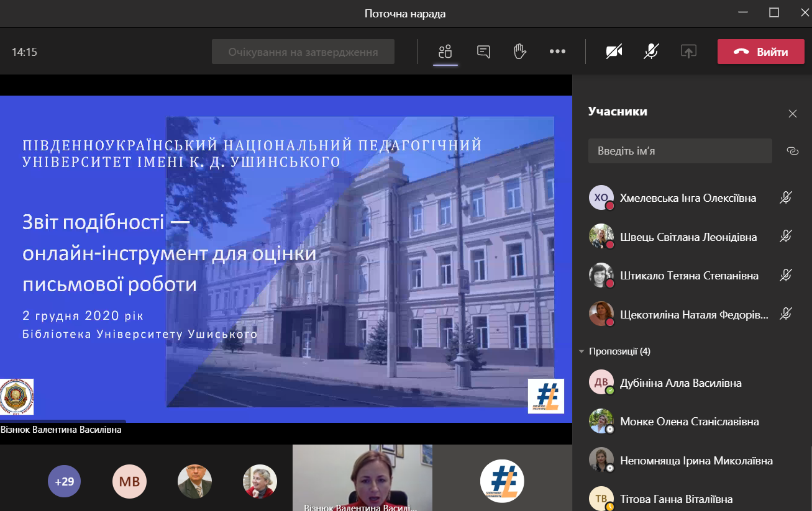The image size is (812, 511).
Task: Toggle the camera on
Action: (x=614, y=52)
